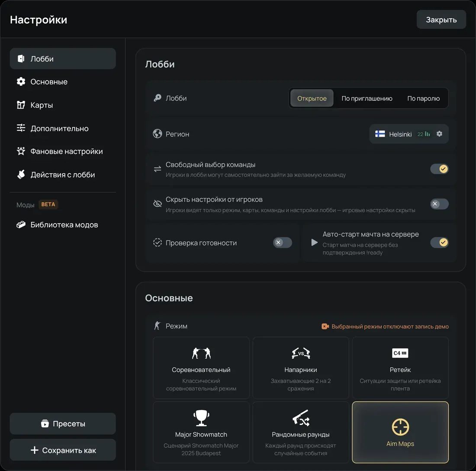
Task: Click the C4 bomb icon in Ретейк
Action: tap(400, 353)
